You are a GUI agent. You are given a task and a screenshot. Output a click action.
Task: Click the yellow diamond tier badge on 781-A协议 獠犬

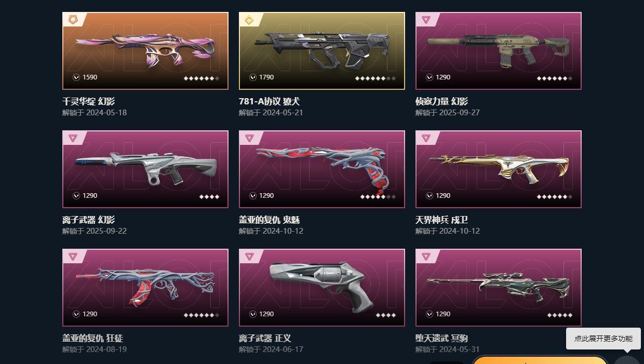(x=249, y=20)
